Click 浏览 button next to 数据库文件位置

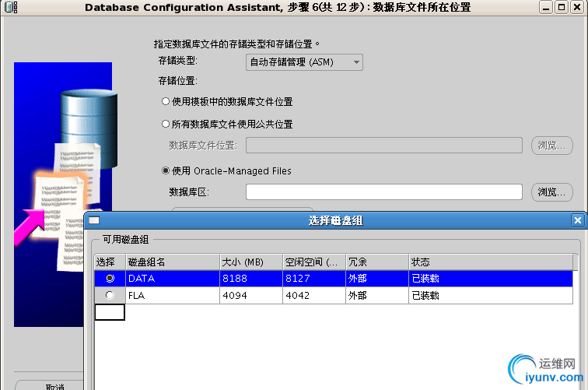pyautogui.click(x=552, y=146)
